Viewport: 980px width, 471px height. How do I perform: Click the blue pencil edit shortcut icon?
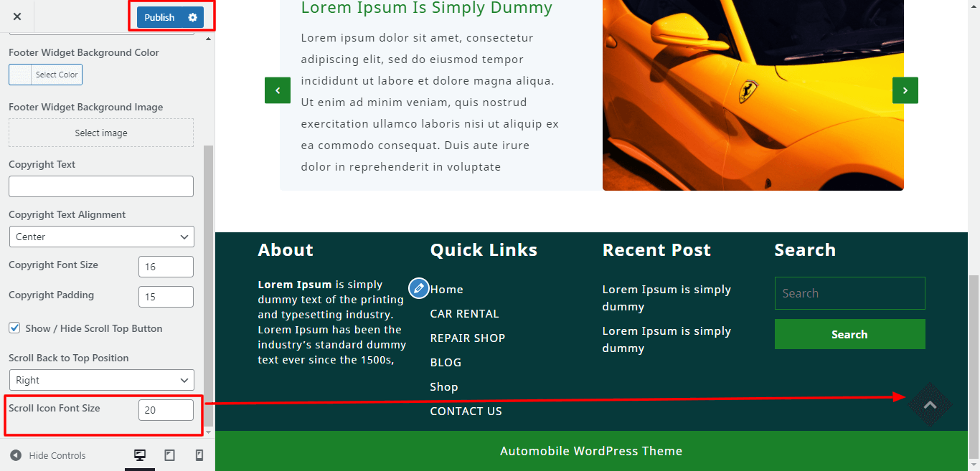coord(418,288)
